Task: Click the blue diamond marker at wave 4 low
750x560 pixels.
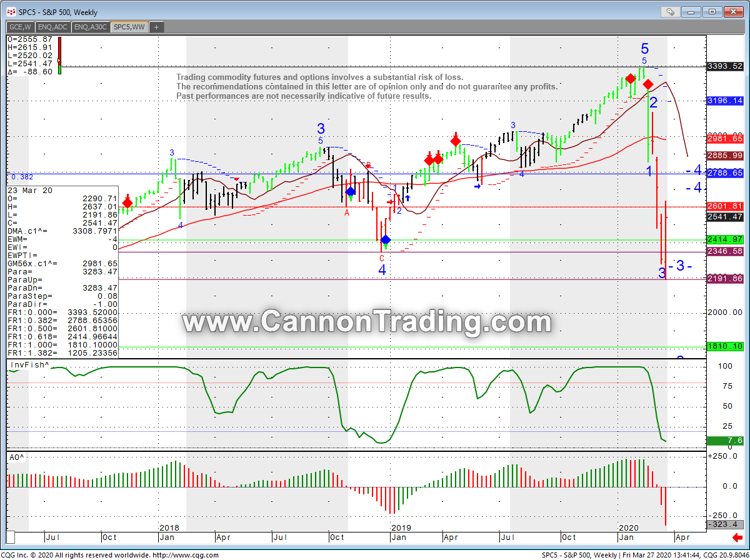Action: click(x=386, y=239)
